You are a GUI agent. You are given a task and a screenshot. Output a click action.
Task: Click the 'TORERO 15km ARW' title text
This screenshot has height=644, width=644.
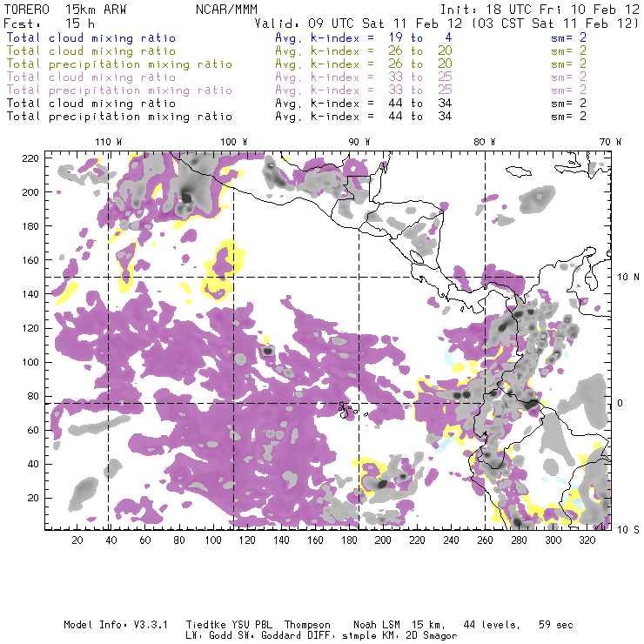click(x=65, y=10)
